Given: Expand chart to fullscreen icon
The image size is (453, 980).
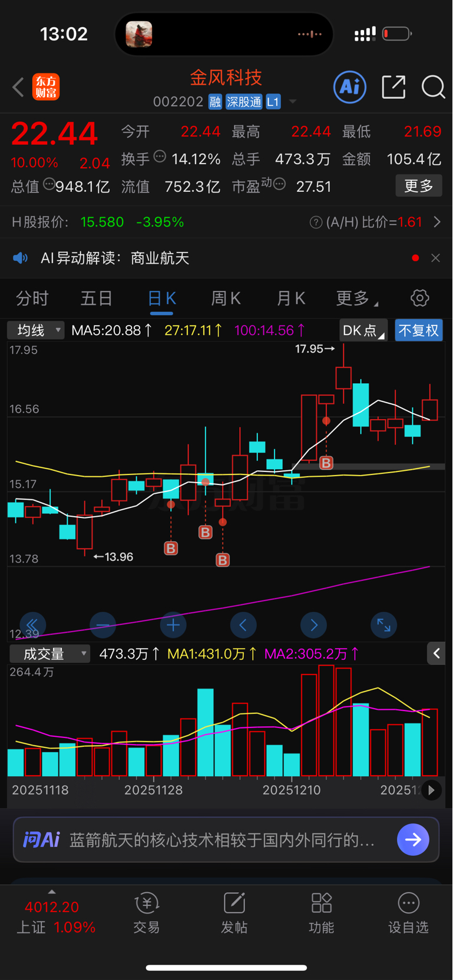Looking at the screenshot, I should pos(383,625).
